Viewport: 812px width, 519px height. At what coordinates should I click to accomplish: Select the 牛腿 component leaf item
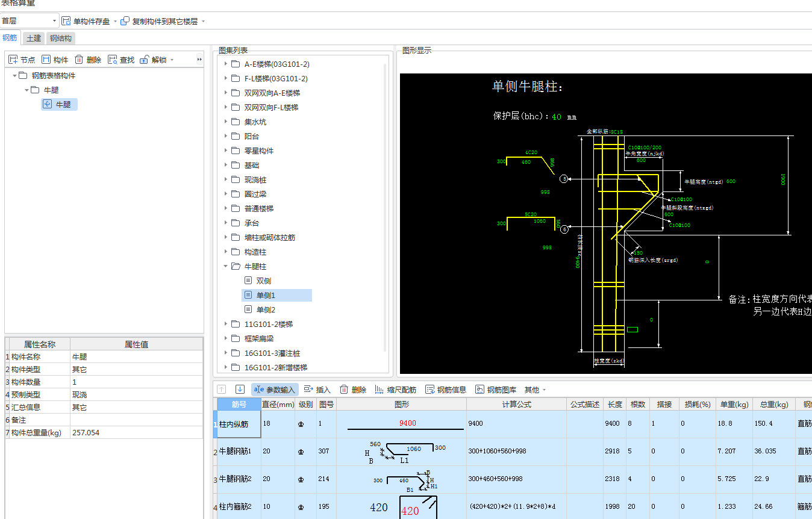point(60,105)
